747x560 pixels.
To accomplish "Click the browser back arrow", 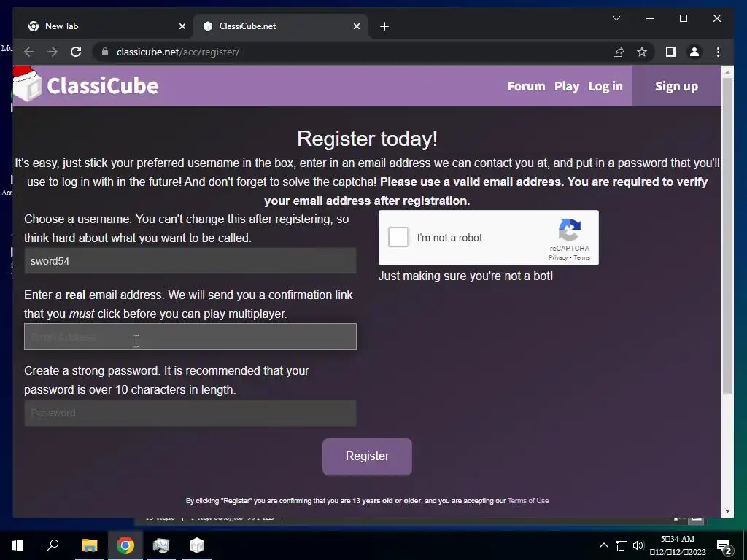I will (29, 52).
